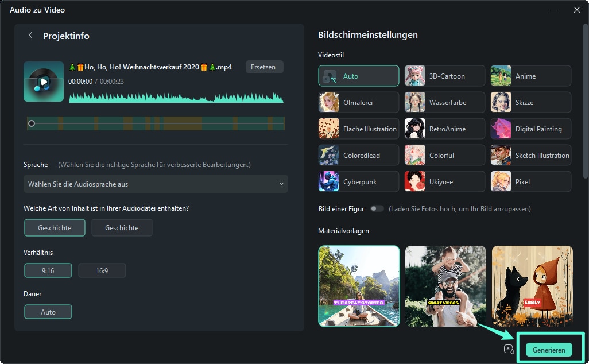Pick the Anime video style
Image resolution: width=589 pixels, height=364 pixels.
click(x=531, y=76)
